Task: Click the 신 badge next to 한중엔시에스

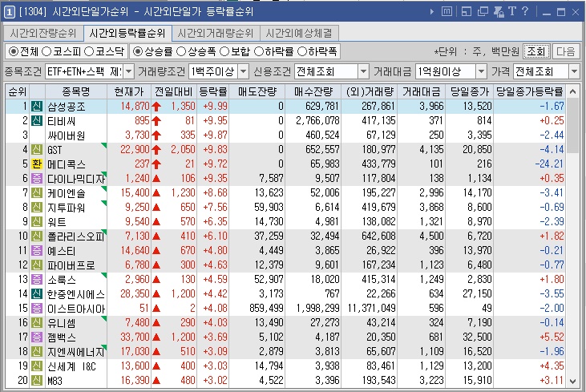Action: click(x=37, y=293)
